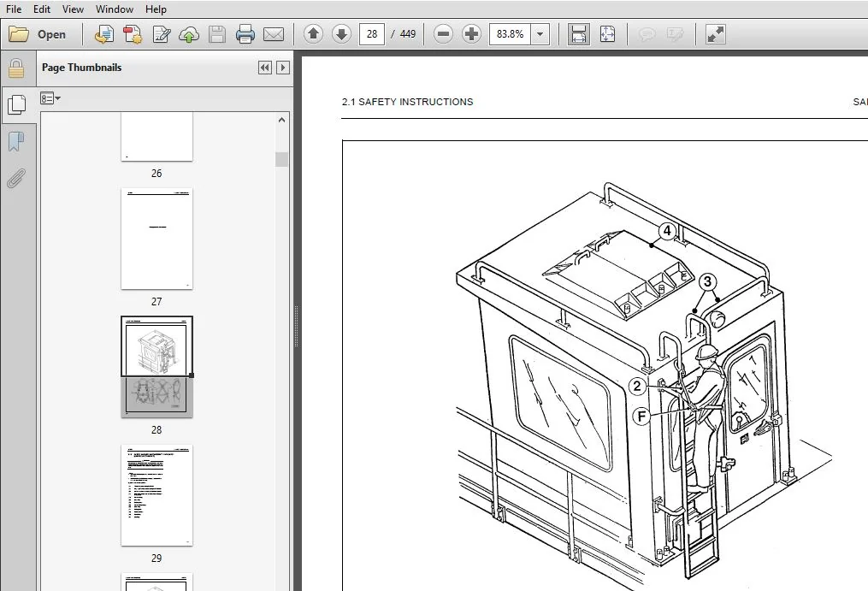
Task: Click the Create PDF from file icon
Action: click(104, 34)
